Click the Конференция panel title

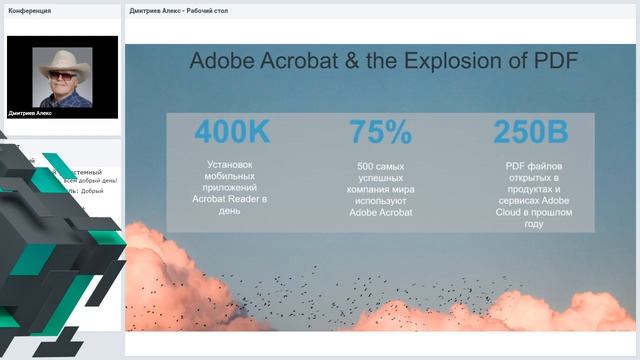[30, 11]
